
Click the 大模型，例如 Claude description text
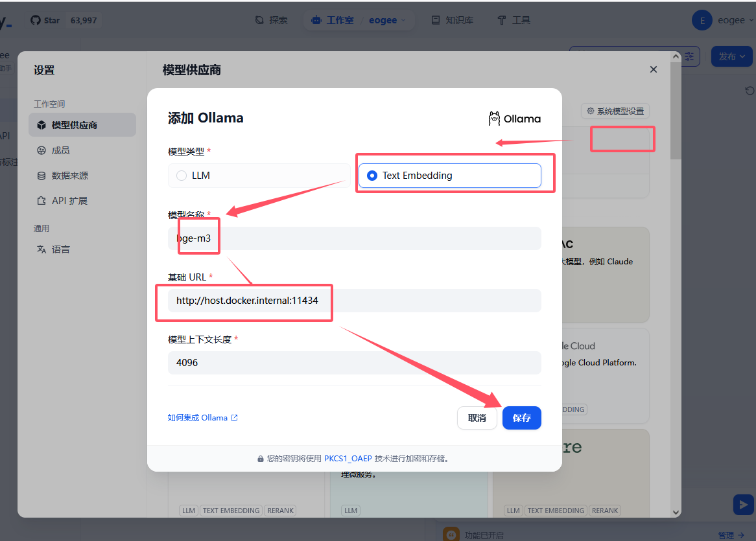tap(597, 262)
